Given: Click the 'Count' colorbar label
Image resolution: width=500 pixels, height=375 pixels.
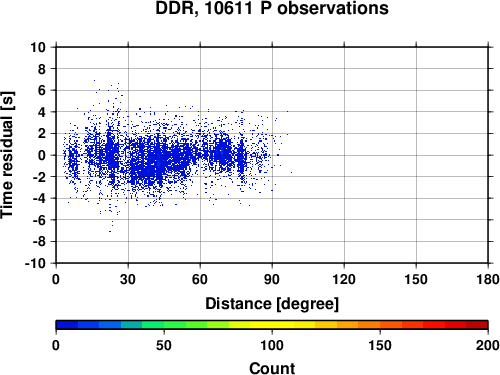Looking at the screenshot, I should (x=272, y=368).
